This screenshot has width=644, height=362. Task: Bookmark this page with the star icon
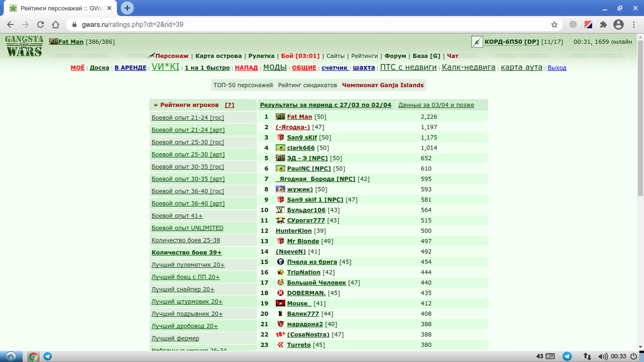pos(554,24)
